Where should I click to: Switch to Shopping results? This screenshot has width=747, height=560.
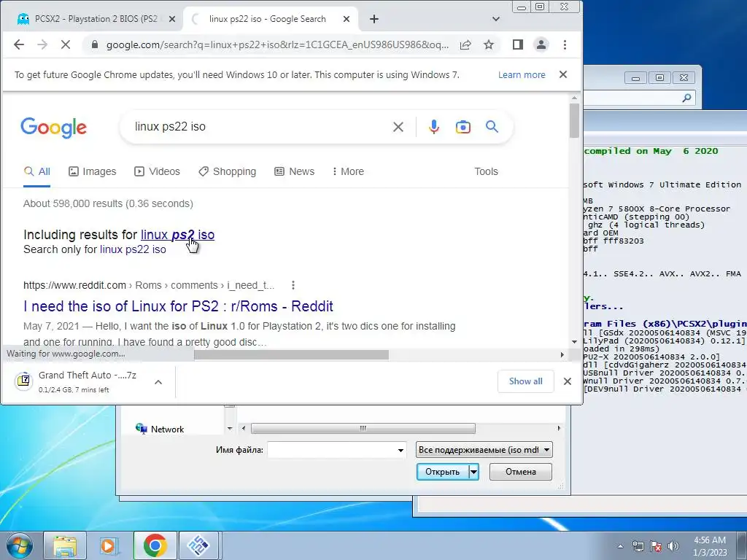pos(228,171)
